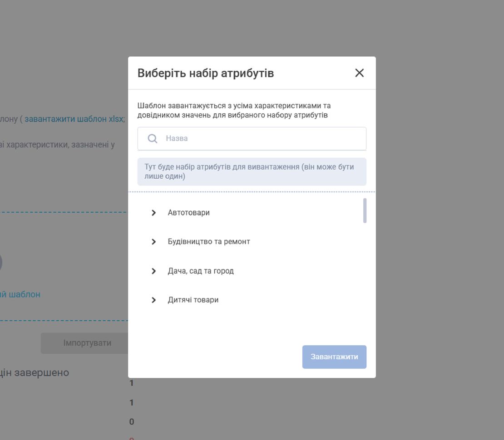Click the шаблон link on left
The height and width of the screenshot is (440, 504).
(x=20, y=294)
